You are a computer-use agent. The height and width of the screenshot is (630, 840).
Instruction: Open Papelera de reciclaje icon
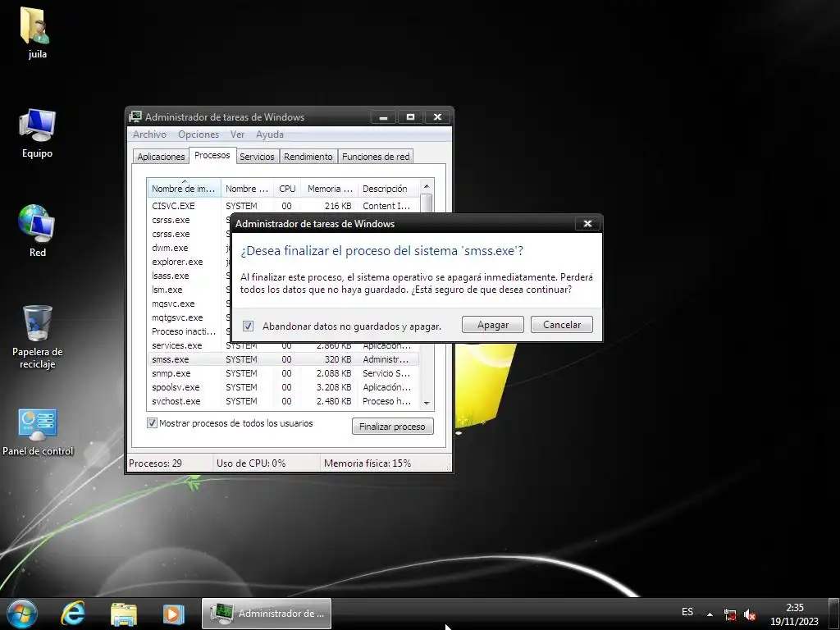point(37,336)
